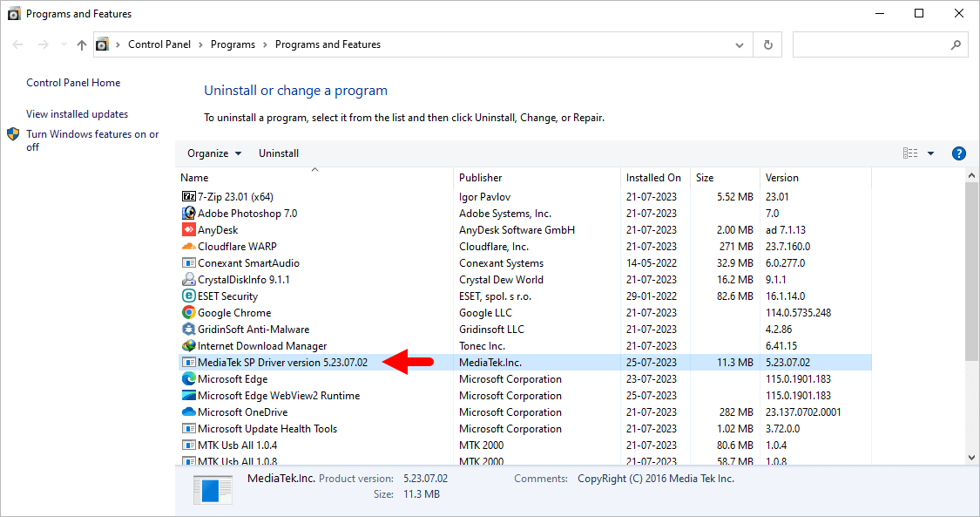Click the Adobe Photoshop 7.0 icon
This screenshot has height=517, width=980.
tap(189, 213)
